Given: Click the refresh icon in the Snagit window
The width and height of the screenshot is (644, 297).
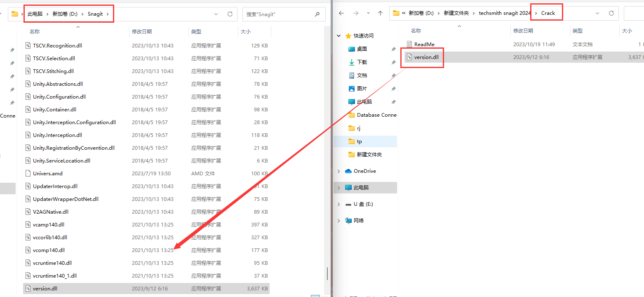Looking at the screenshot, I should tap(230, 14).
